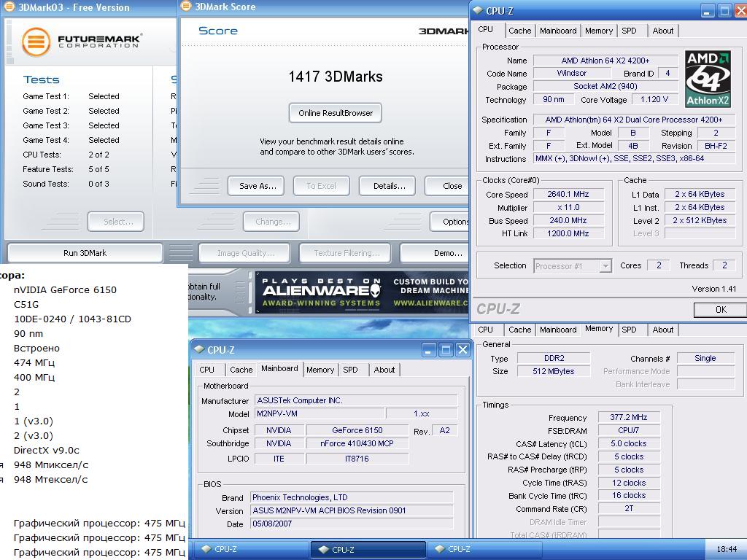The height and width of the screenshot is (560, 747).
Task: Close the 3DMark Score dialog via Close button
Action: (448, 186)
